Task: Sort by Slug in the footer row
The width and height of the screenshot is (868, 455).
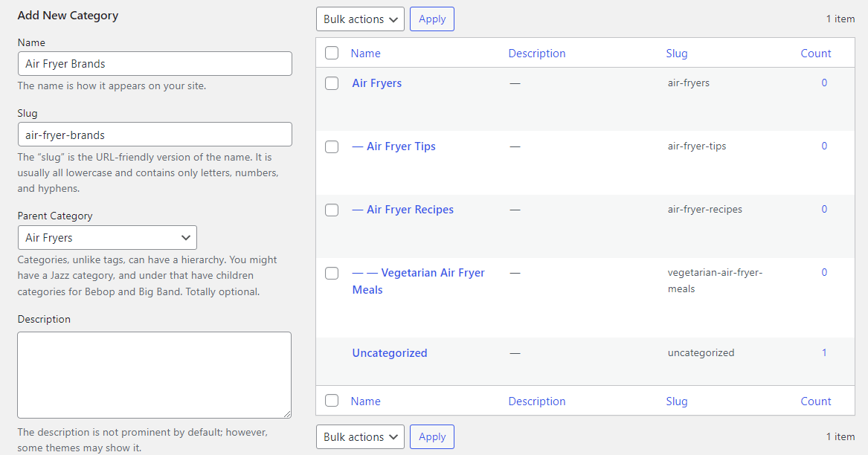Action: [x=676, y=401]
